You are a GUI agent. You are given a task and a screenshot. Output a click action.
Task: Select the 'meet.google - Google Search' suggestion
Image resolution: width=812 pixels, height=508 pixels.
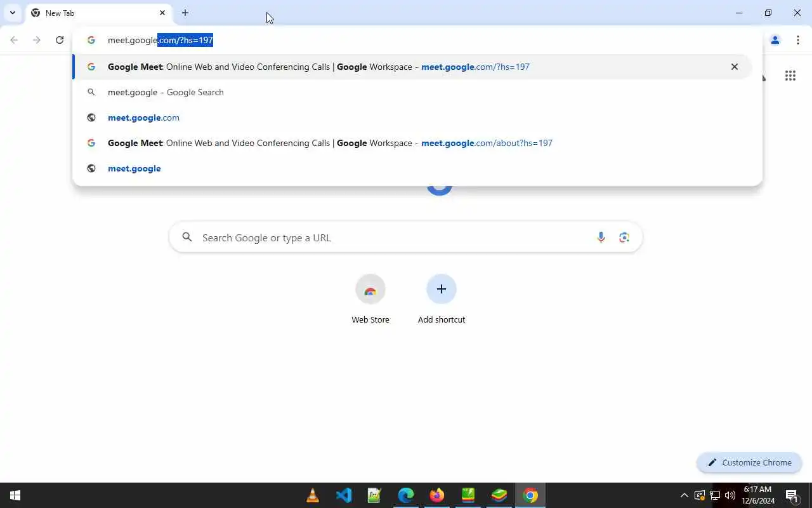412,92
